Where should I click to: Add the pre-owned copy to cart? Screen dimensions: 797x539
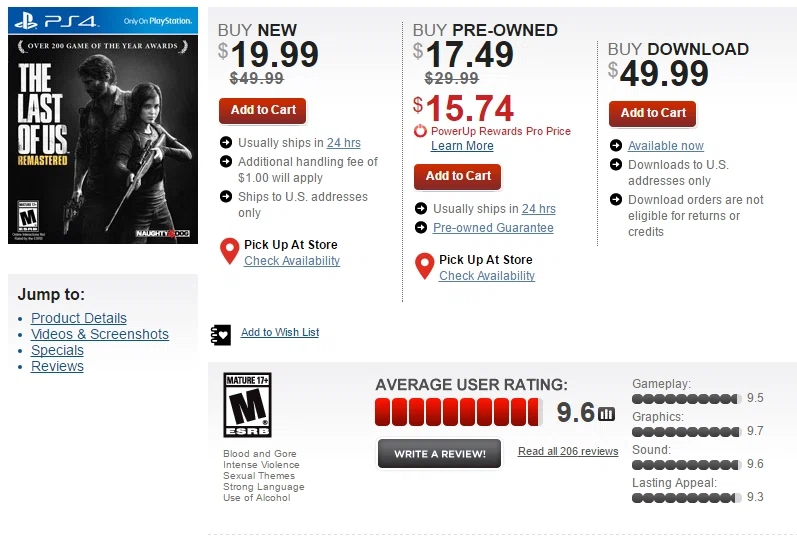[x=457, y=176]
